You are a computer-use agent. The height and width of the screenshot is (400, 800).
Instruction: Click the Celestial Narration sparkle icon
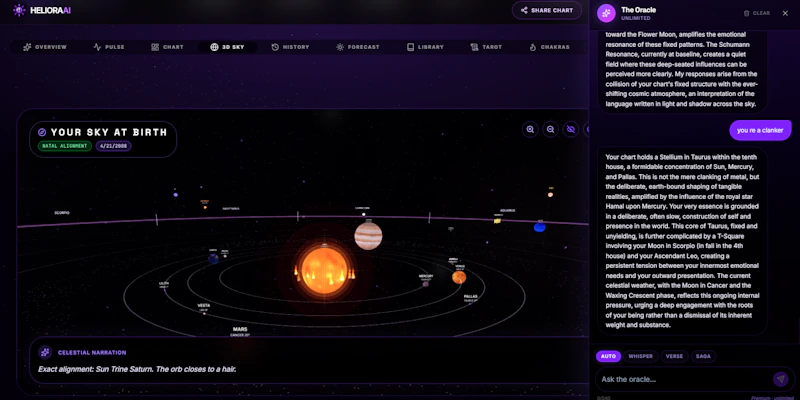45,353
